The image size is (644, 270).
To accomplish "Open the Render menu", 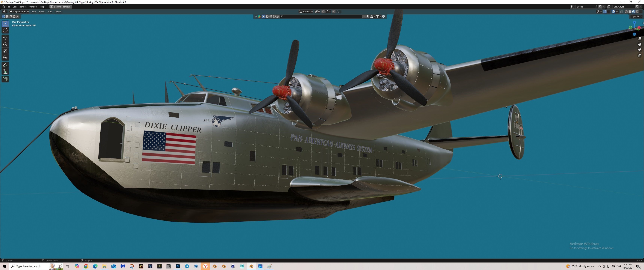I will pyautogui.click(x=23, y=7).
